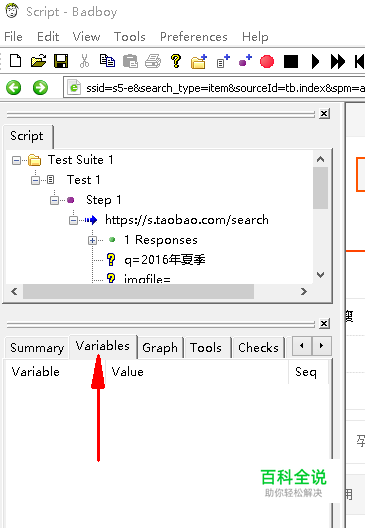Screen dimensions: 365x528
Task: Click the Print icon in the toolbar
Action: [153, 61]
